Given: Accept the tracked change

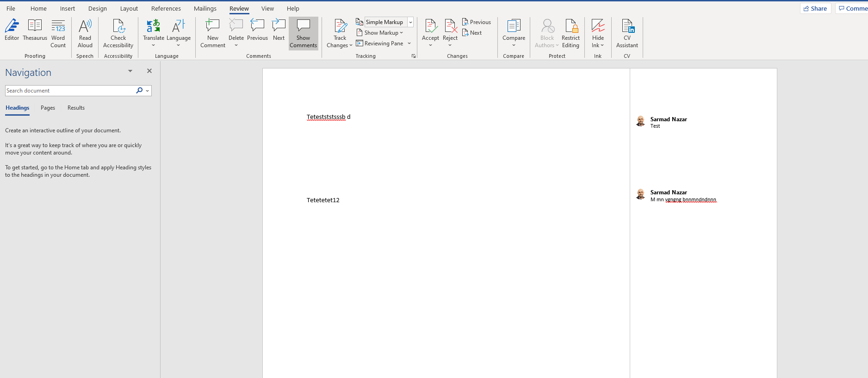Looking at the screenshot, I should [430, 33].
